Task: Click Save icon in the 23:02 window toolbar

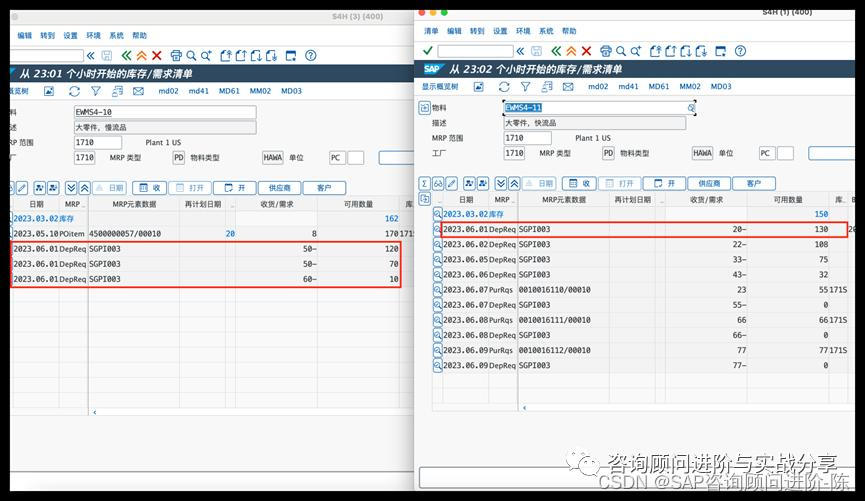Action: pyautogui.click(x=536, y=51)
